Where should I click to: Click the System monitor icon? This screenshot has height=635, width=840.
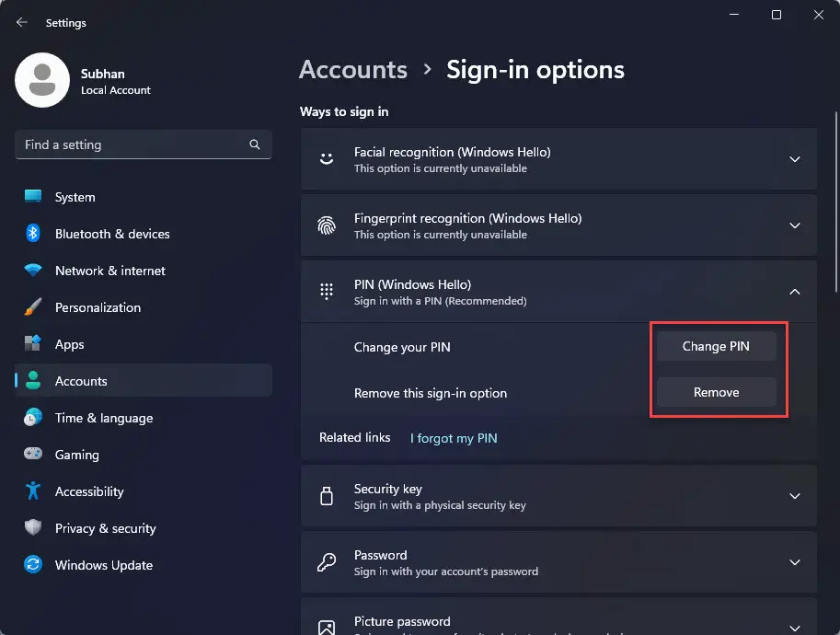pyautogui.click(x=33, y=196)
